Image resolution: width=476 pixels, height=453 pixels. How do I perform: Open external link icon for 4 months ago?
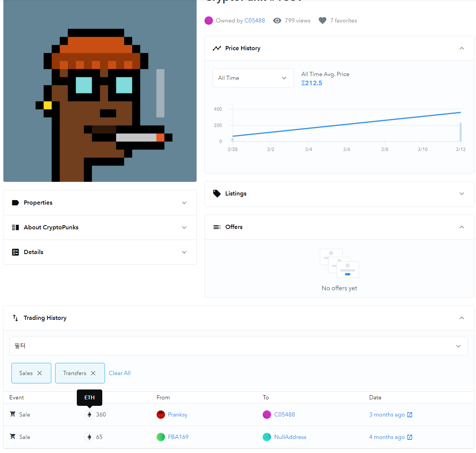(x=410, y=437)
